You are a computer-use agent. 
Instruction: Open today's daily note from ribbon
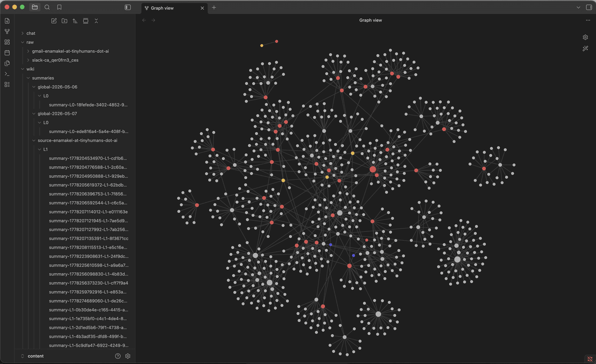tap(7, 53)
